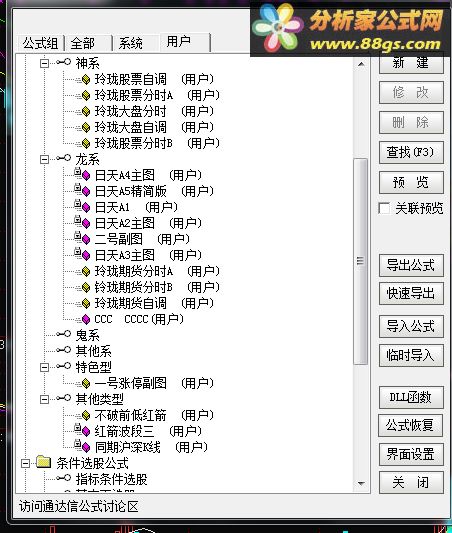Click the locked magenta icon of 日天A3主图
Viewport: 452px width, 533px height.
[x=83, y=255]
